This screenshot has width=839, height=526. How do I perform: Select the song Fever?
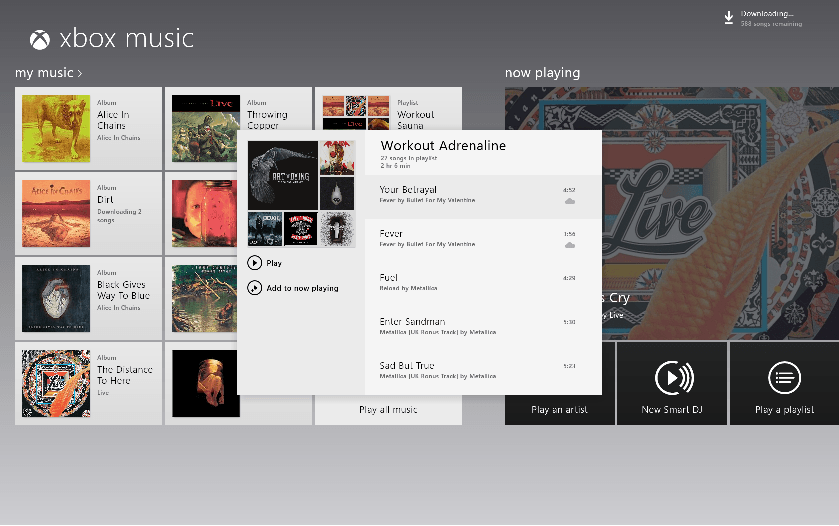click(x=483, y=240)
